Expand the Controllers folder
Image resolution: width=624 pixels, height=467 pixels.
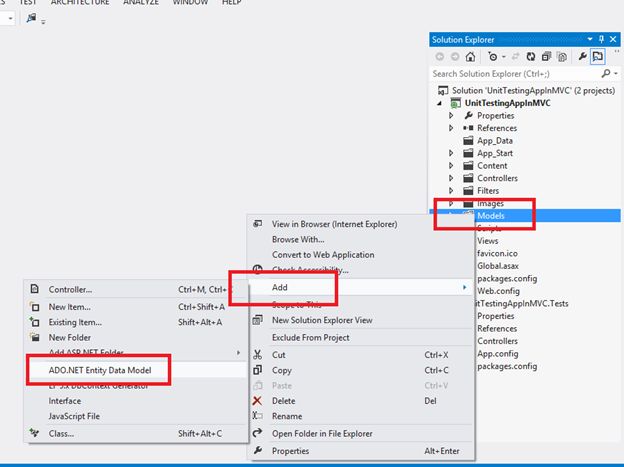pyautogui.click(x=451, y=178)
